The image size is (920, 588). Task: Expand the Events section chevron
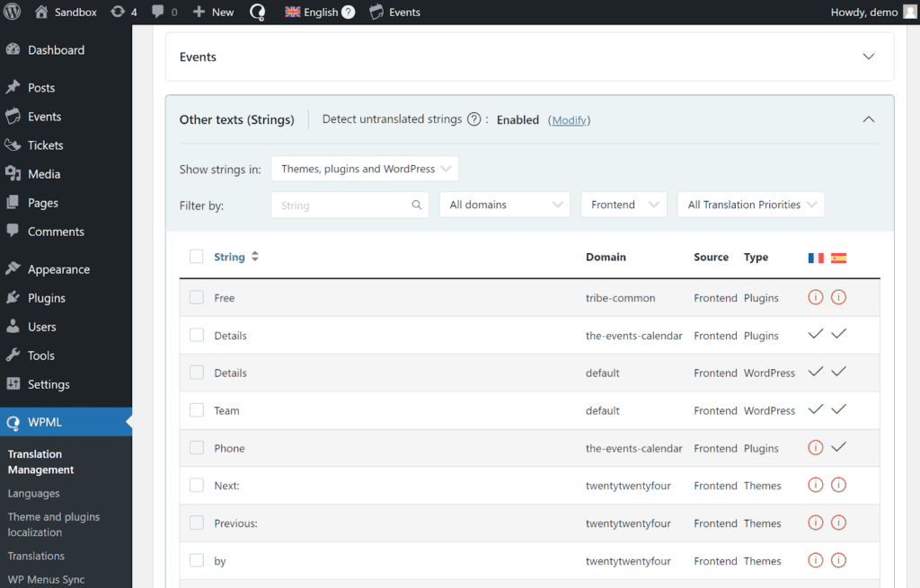click(x=868, y=57)
